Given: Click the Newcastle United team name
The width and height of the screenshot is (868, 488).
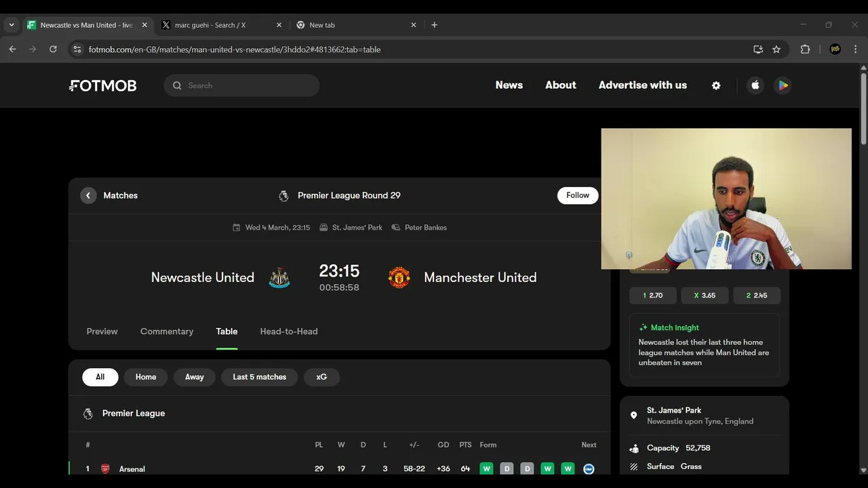Looking at the screenshot, I should [x=203, y=277].
